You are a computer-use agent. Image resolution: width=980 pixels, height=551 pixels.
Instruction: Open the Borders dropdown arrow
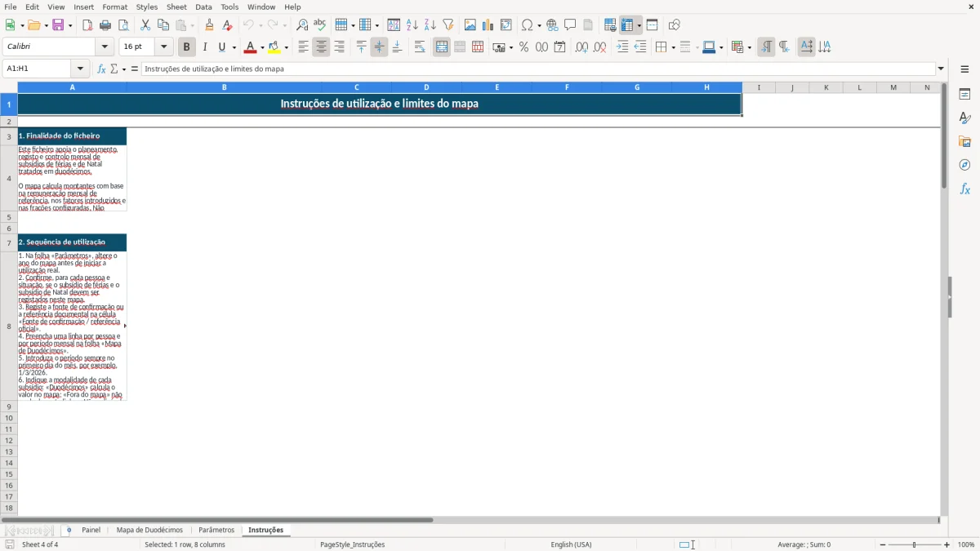coord(672,47)
